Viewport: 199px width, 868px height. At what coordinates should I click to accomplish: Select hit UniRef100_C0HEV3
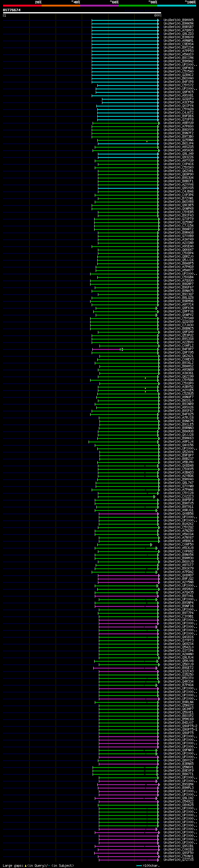(178, 359)
